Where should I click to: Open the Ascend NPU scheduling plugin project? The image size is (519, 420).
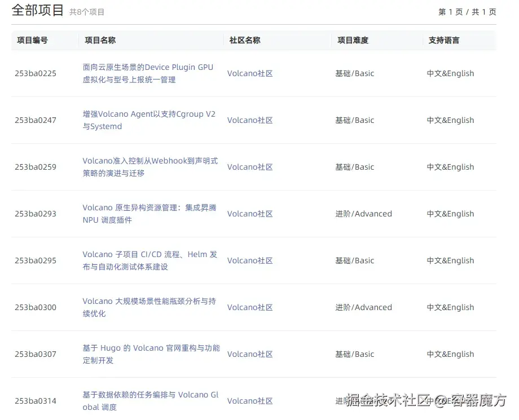(x=149, y=214)
